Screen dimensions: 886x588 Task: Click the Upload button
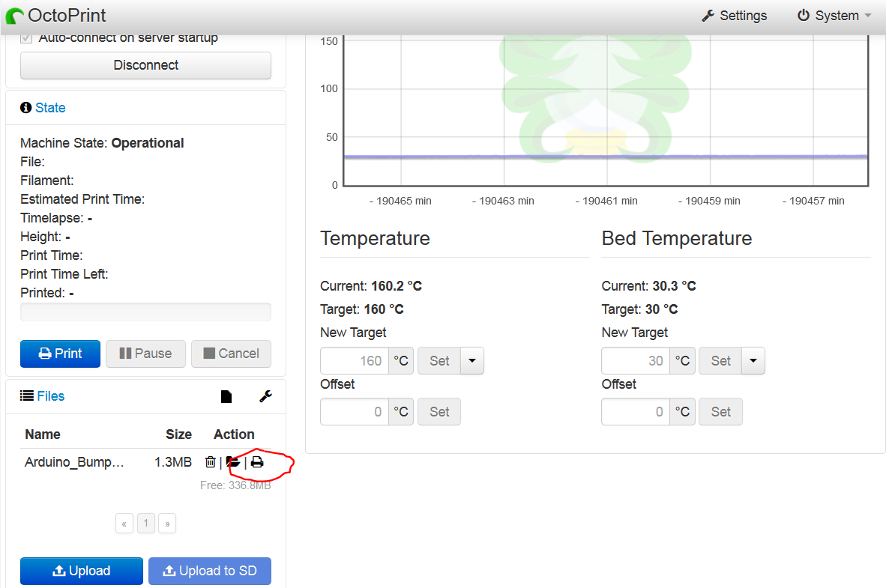[x=82, y=571]
